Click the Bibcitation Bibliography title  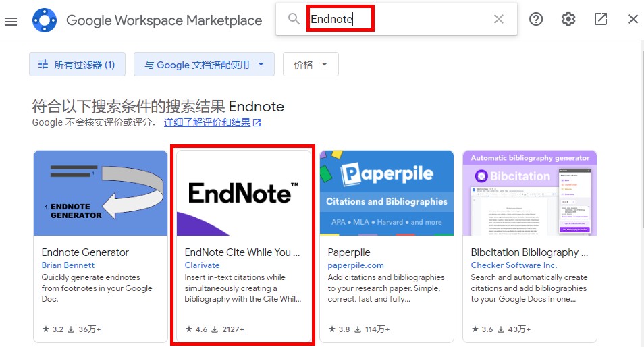pyautogui.click(x=529, y=252)
